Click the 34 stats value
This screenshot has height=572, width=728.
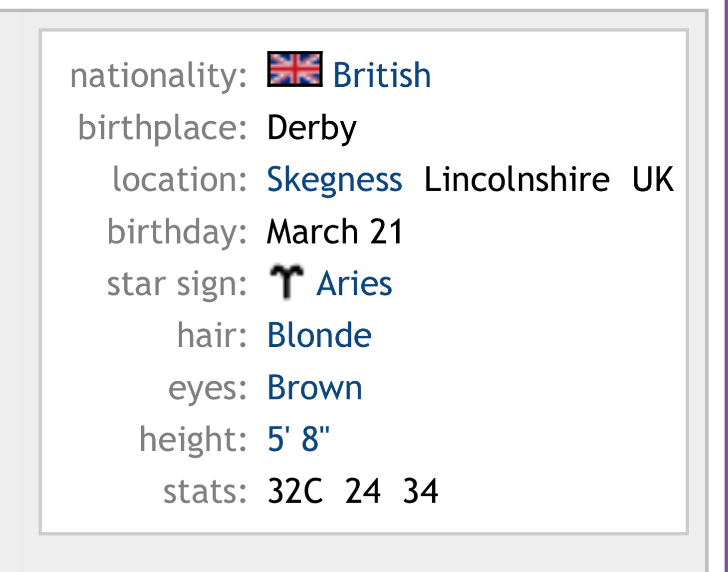coord(420,491)
